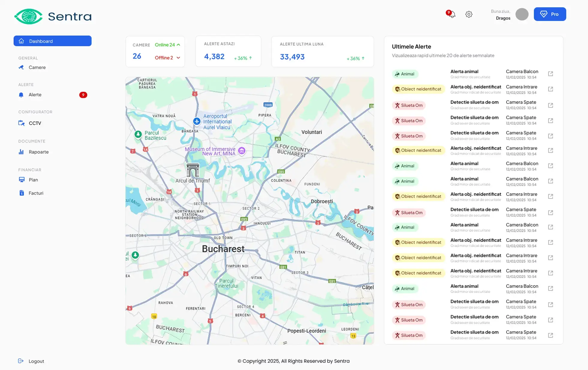The width and height of the screenshot is (588, 370).
Task: Click the airport marker on the map
Action: (197, 121)
